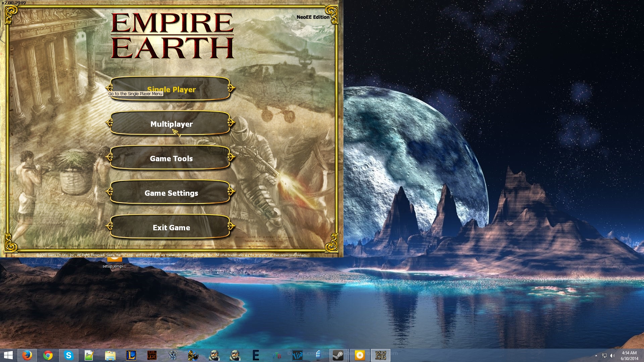Click the network status tray icon
The height and width of the screenshot is (362, 644).
[x=604, y=356]
